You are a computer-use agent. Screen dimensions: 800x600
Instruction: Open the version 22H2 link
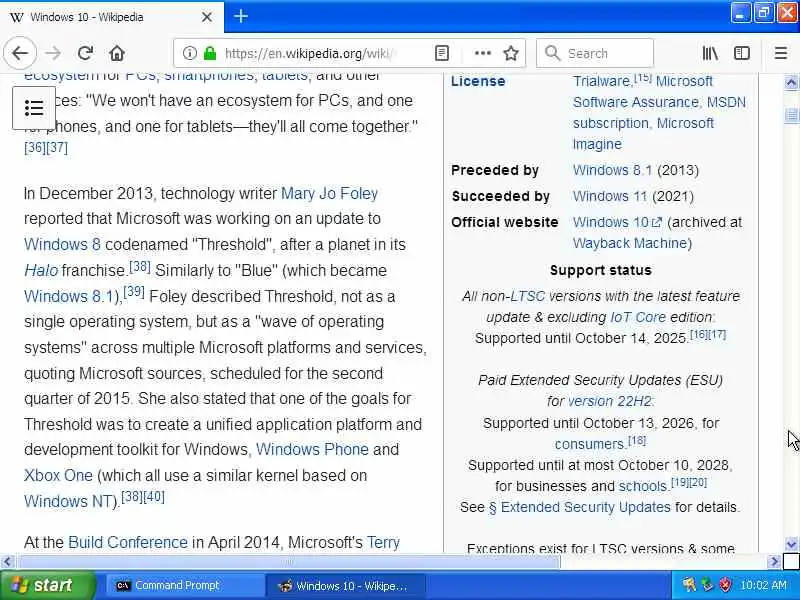(610, 402)
